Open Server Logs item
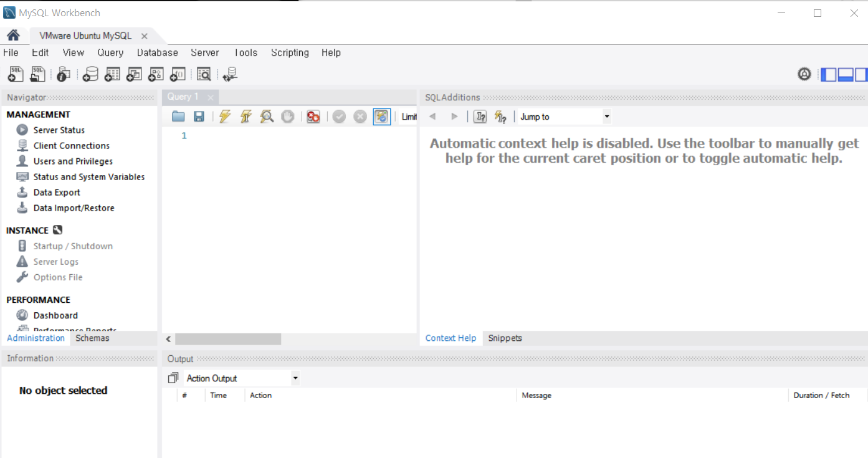868x458 pixels. pyautogui.click(x=55, y=261)
